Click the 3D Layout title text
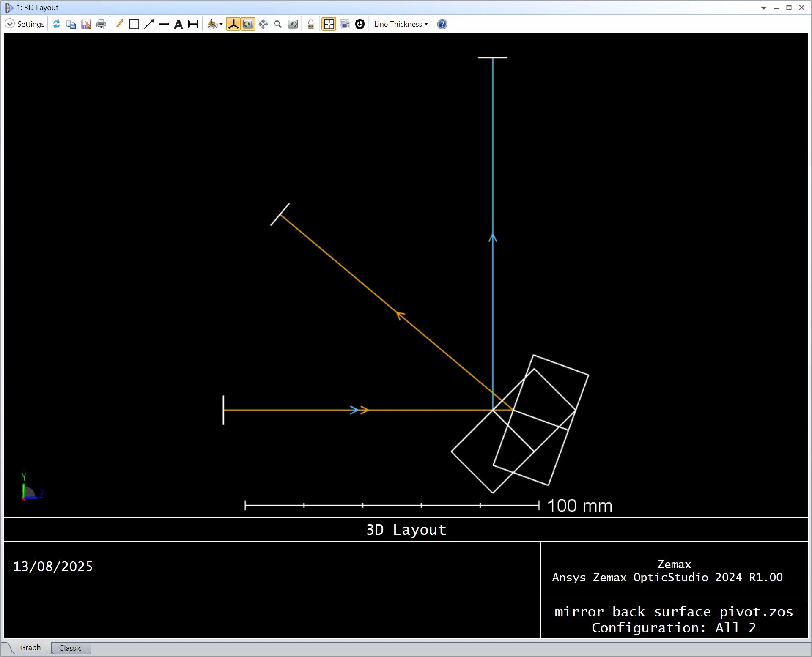Viewport: 812px width, 657px height. tap(406, 530)
